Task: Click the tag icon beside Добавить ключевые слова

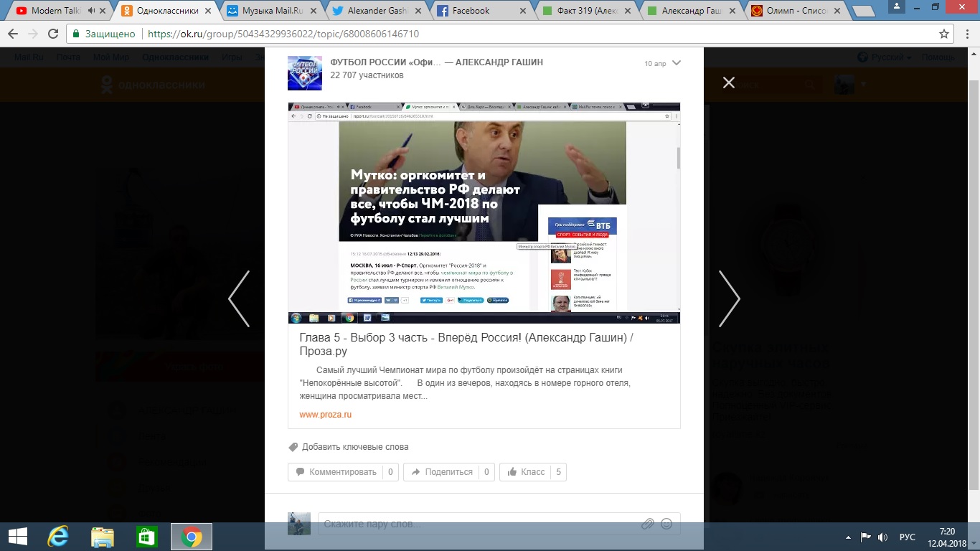Action: coord(293,447)
